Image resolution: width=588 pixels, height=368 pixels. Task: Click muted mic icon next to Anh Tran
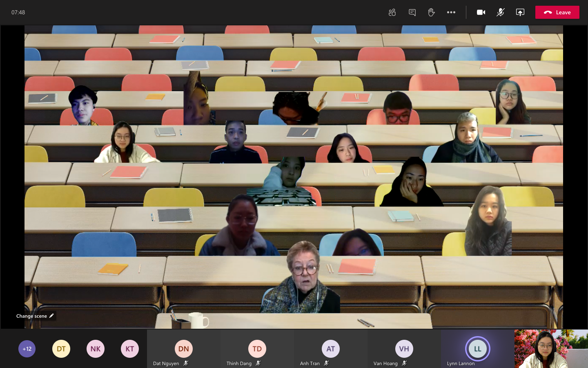tap(326, 363)
